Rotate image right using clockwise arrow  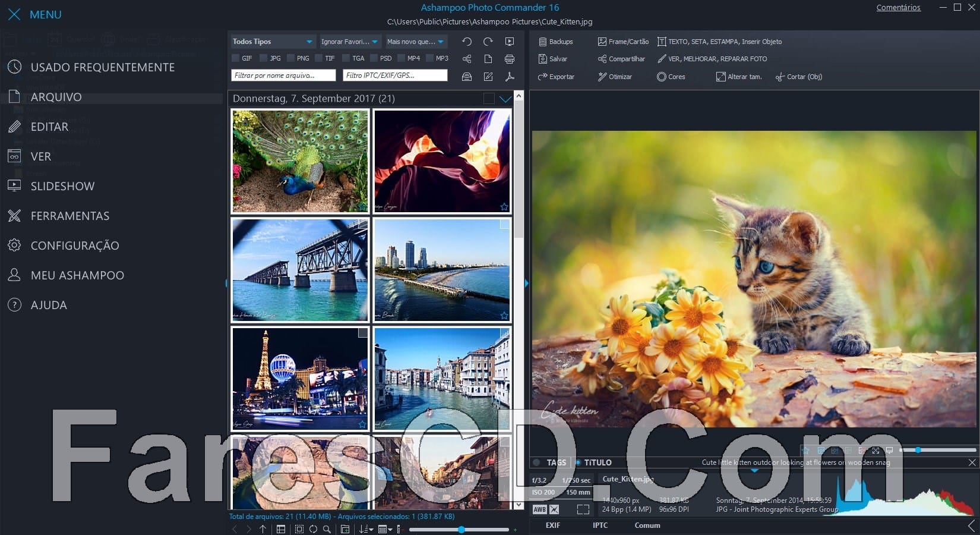488,42
